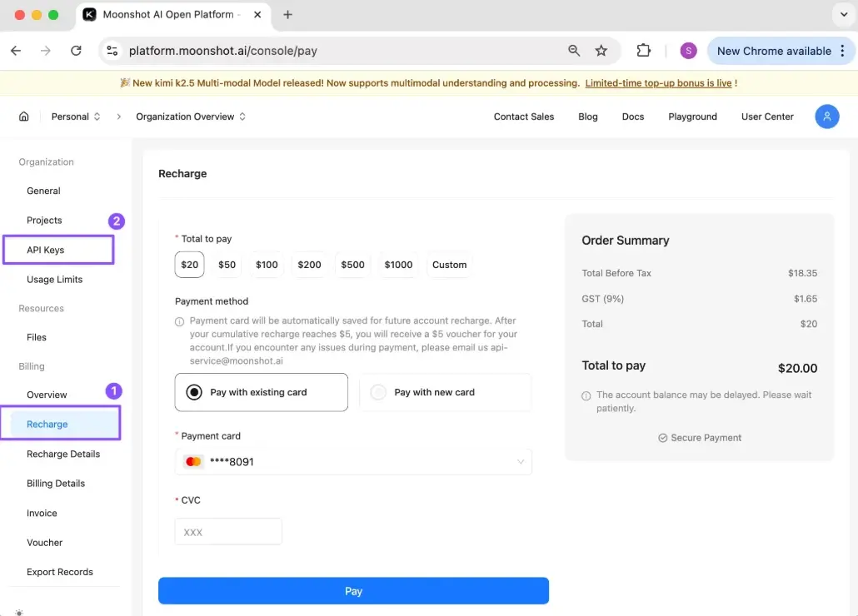Click the Moonshot favicon on the browser tab
Viewport: 858px width, 616px height.
[x=90, y=14]
